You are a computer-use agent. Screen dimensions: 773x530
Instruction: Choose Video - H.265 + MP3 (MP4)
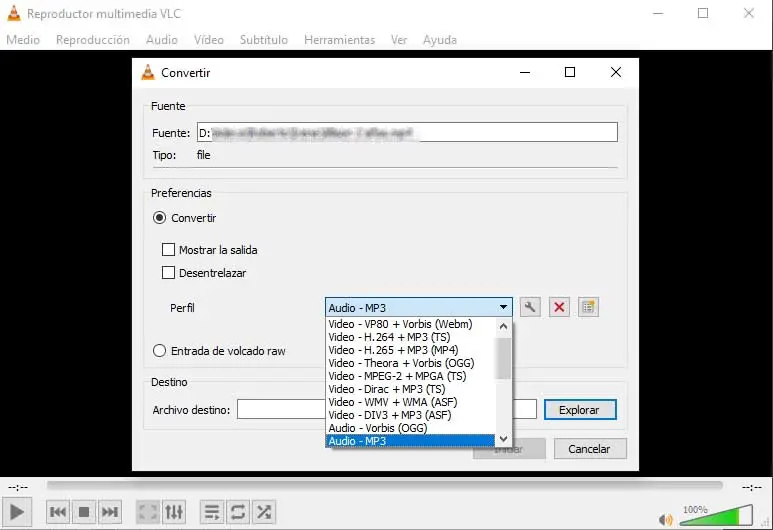[x=410, y=350]
